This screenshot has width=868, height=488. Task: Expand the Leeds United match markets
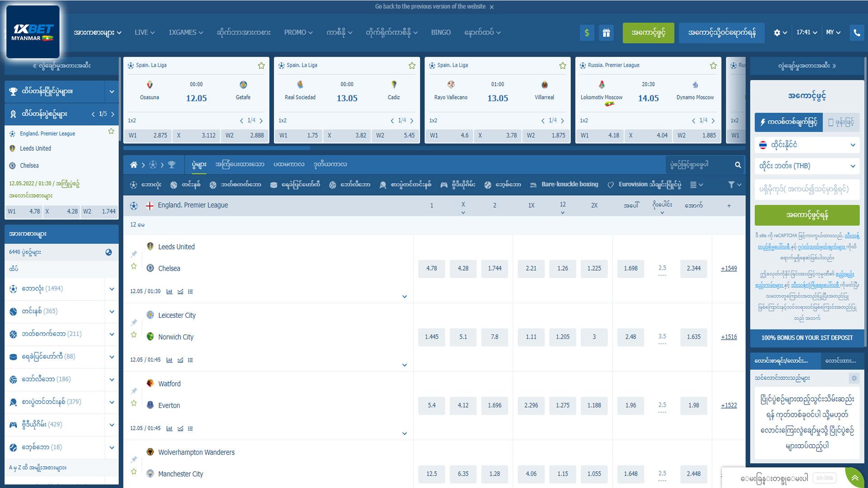(405, 297)
